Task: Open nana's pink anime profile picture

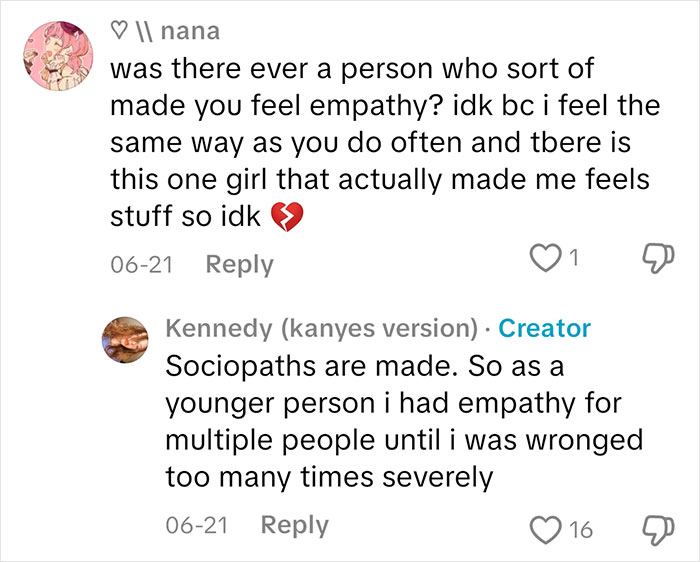Action: tap(58, 55)
